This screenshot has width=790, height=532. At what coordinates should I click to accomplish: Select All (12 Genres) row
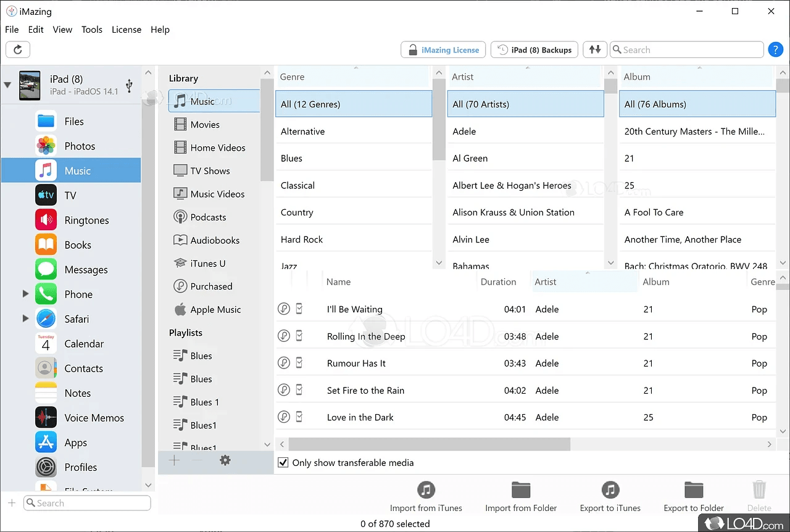coord(354,104)
